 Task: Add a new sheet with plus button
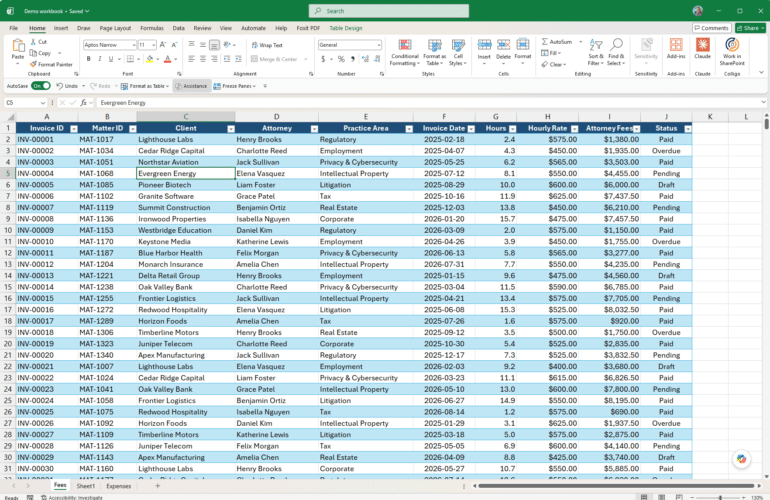(158, 486)
